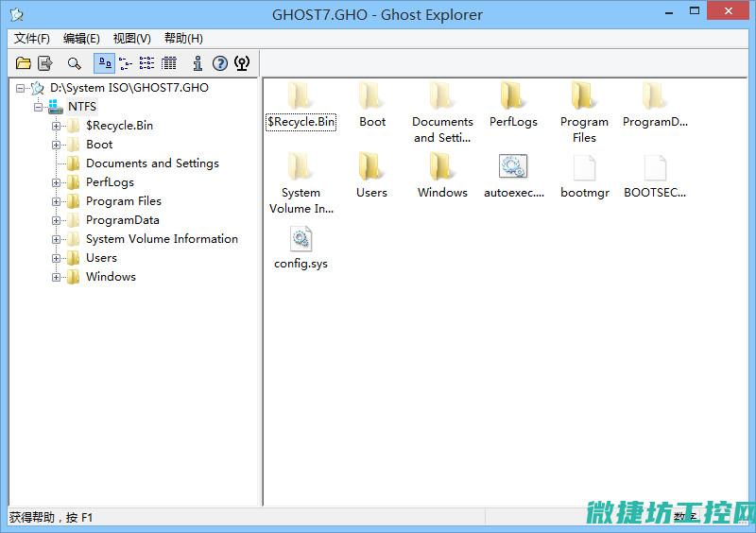Expand the Windows tree node
The width and height of the screenshot is (756, 533).
point(57,277)
